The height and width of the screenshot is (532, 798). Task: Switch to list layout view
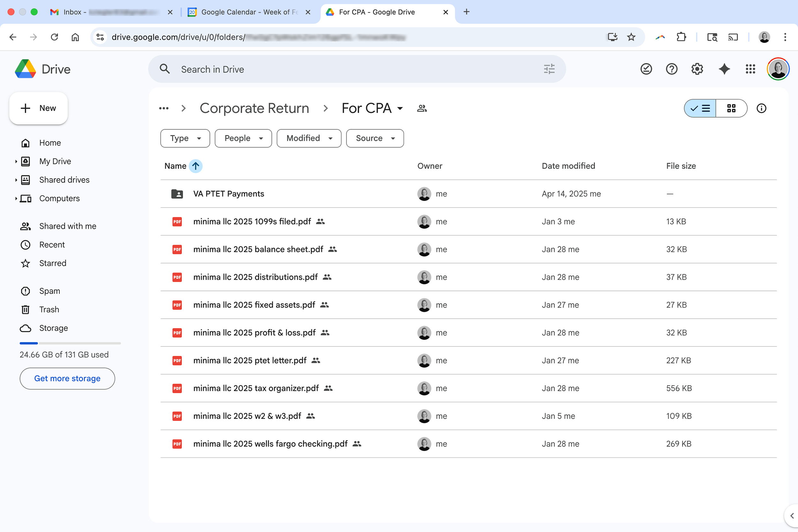coord(700,108)
